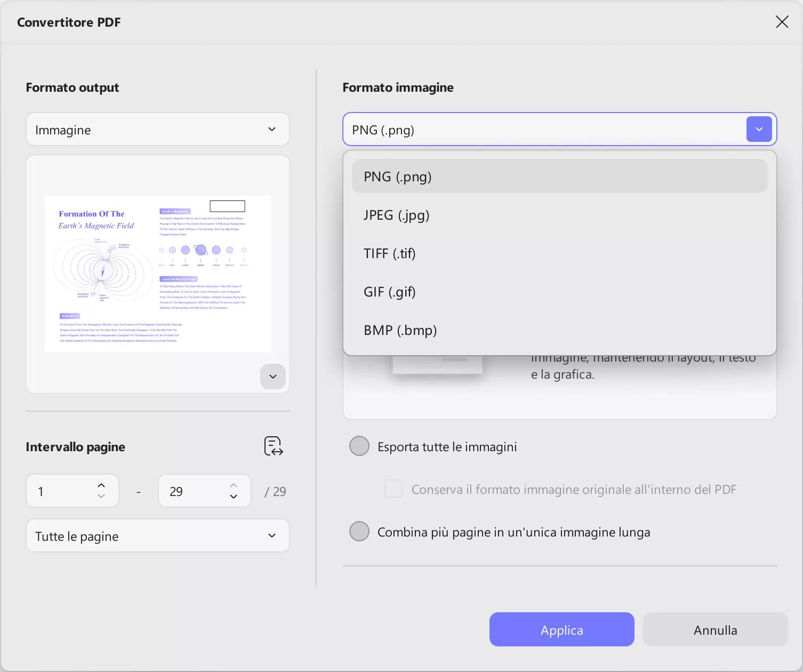803x672 pixels.
Task: Click the document preview thumbnail
Action: tap(158, 274)
